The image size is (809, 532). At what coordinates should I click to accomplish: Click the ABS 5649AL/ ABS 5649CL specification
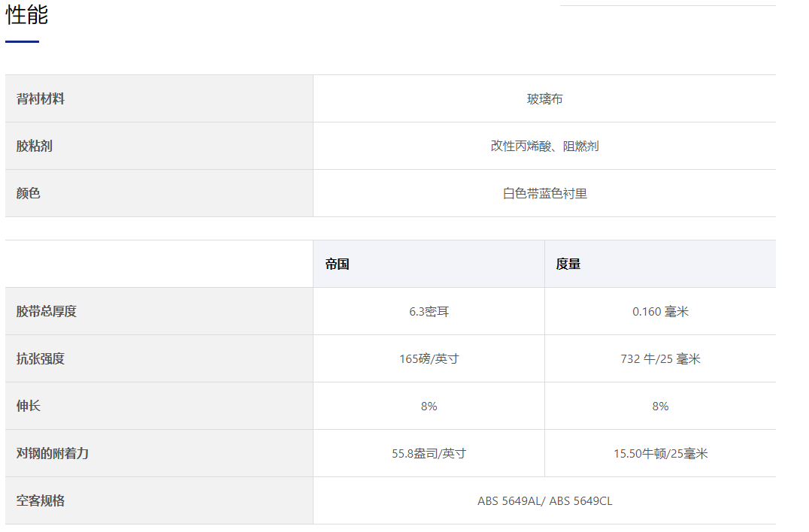(x=544, y=501)
